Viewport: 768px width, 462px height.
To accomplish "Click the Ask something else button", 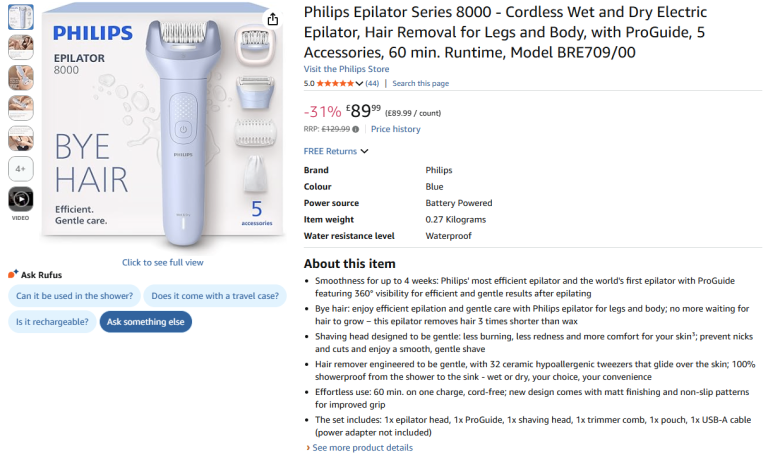I will click(x=145, y=322).
